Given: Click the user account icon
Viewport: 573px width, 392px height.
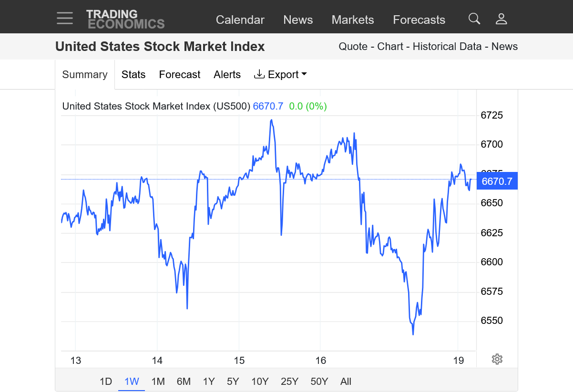Looking at the screenshot, I should (501, 19).
